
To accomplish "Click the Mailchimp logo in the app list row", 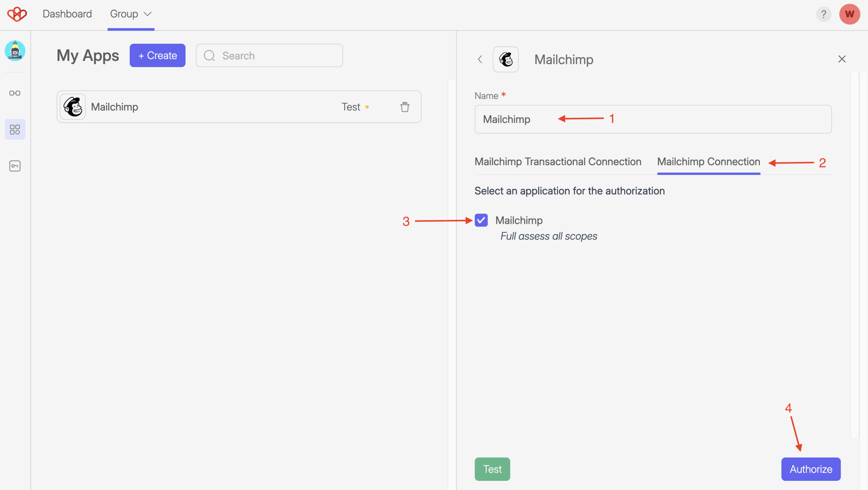I will pyautogui.click(x=73, y=107).
